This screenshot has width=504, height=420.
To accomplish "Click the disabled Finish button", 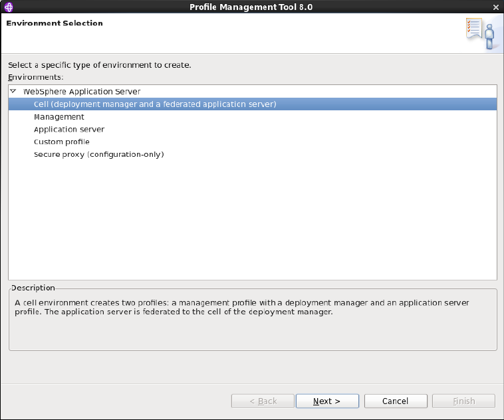I will coord(464,401).
